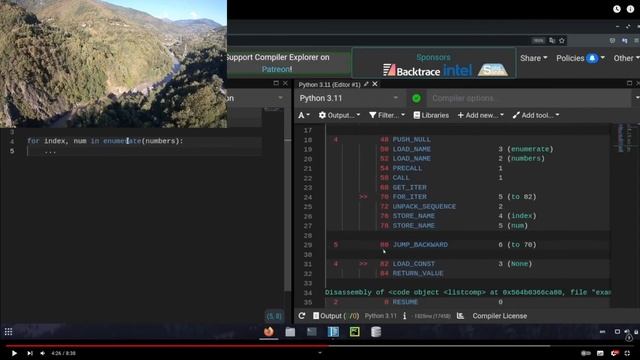Maximize the compiler output pane
The width and height of the screenshot is (640, 360).
629,83
